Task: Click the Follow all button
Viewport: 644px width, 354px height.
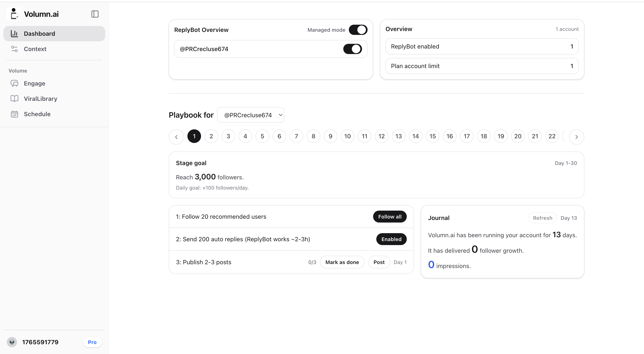Action: click(x=390, y=217)
